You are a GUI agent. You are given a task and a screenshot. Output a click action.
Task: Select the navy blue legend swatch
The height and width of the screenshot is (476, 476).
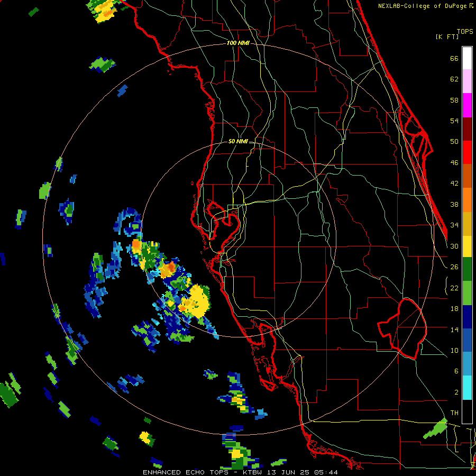pyautogui.click(x=467, y=317)
